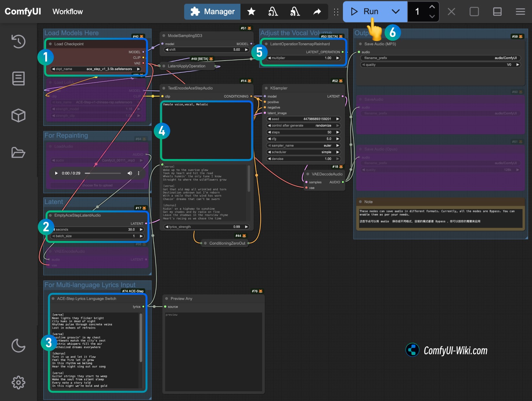Click the audio player progress slider
532x401 pixels.
click(x=103, y=173)
